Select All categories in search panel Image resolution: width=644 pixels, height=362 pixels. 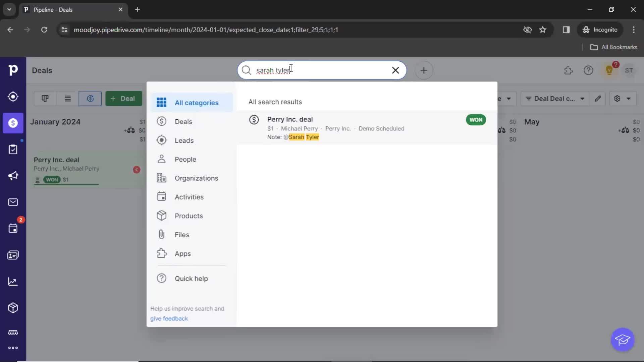pos(192,103)
